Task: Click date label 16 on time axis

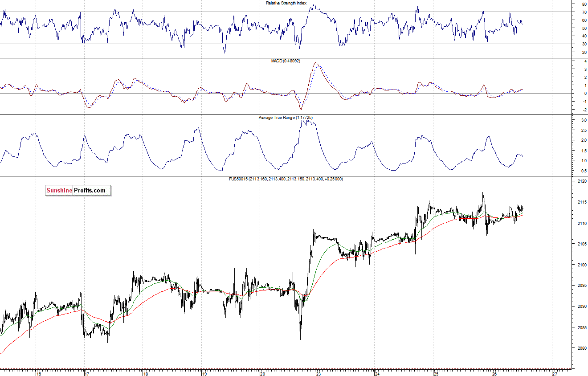Action: coord(39,373)
